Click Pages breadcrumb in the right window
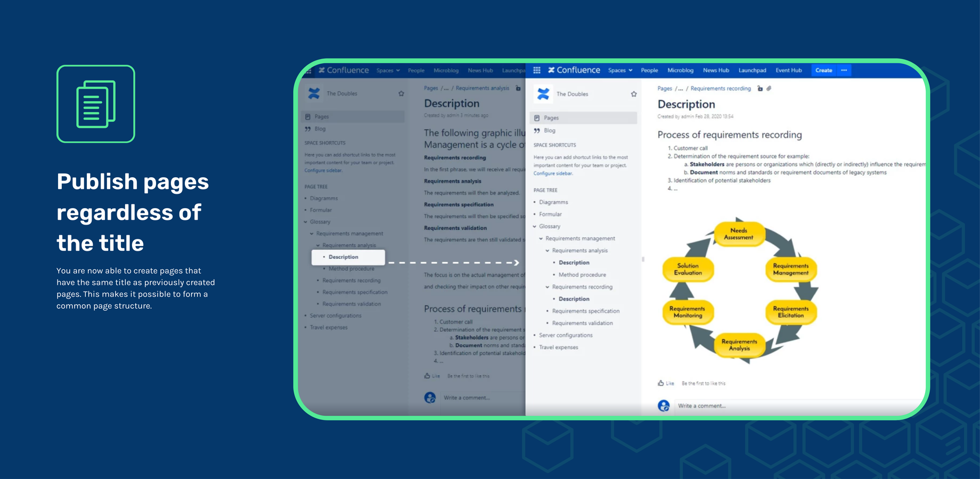980x479 pixels. 665,89
